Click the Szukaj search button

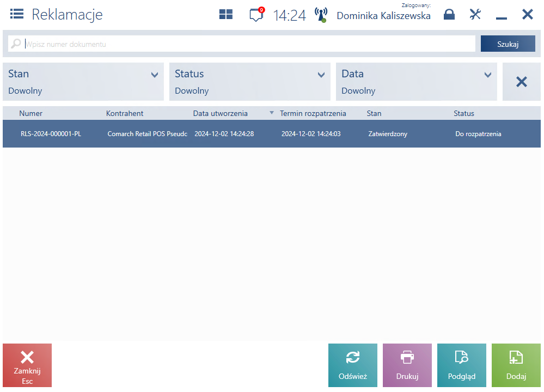point(508,44)
